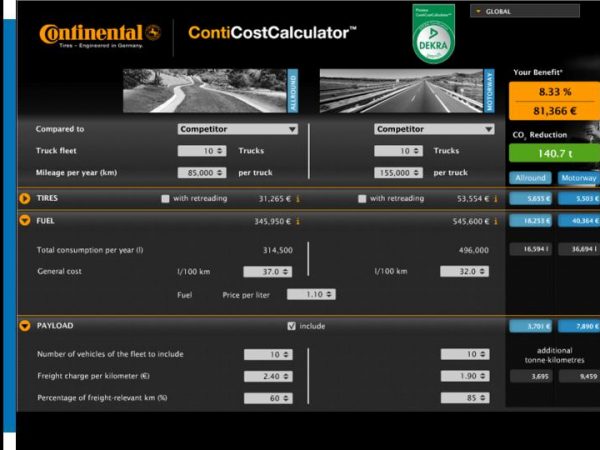Select the Allround road thumbnail
Viewport: 600px width, 450px height.
[210, 91]
